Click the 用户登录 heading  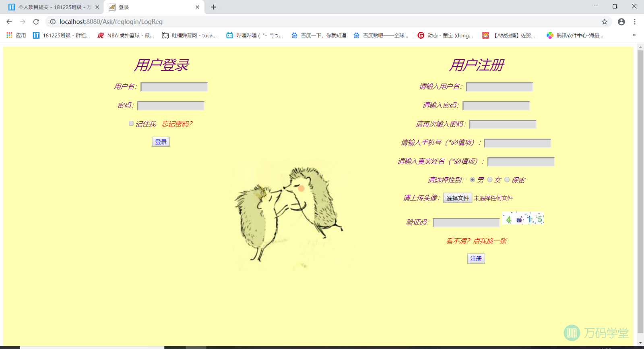[x=161, y=65]
